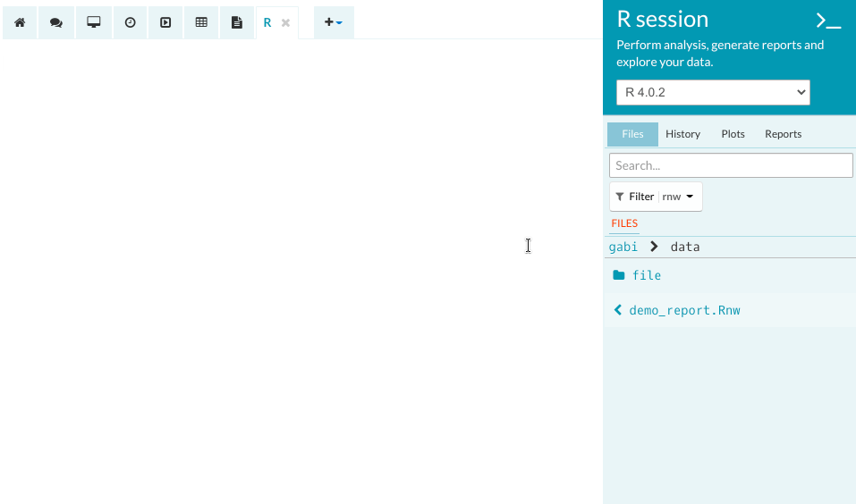Open the home tab icon
The image size is (856, 504).
20,22
